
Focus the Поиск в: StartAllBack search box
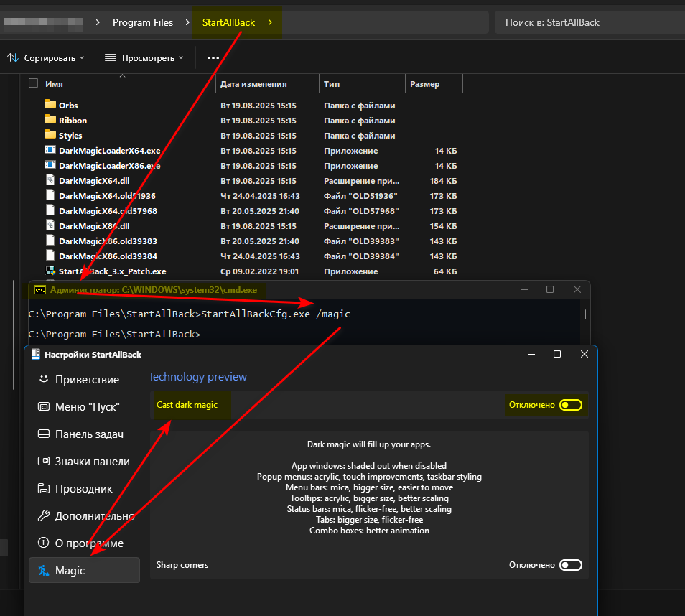pyautogui.click(x=590, y=22)
